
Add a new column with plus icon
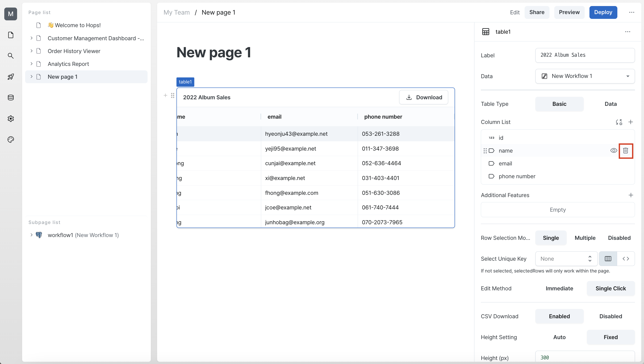pyautogui.click(x=631, y=122)
